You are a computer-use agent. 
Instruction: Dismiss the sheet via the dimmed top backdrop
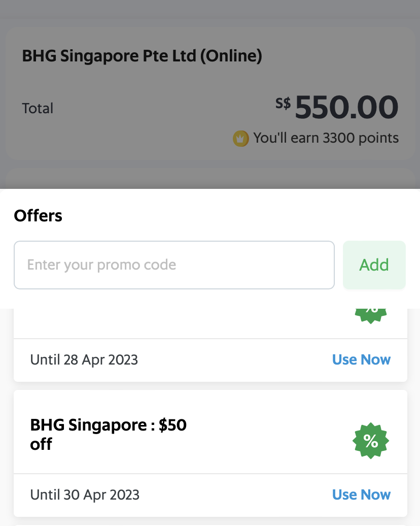tap(210, 13)
